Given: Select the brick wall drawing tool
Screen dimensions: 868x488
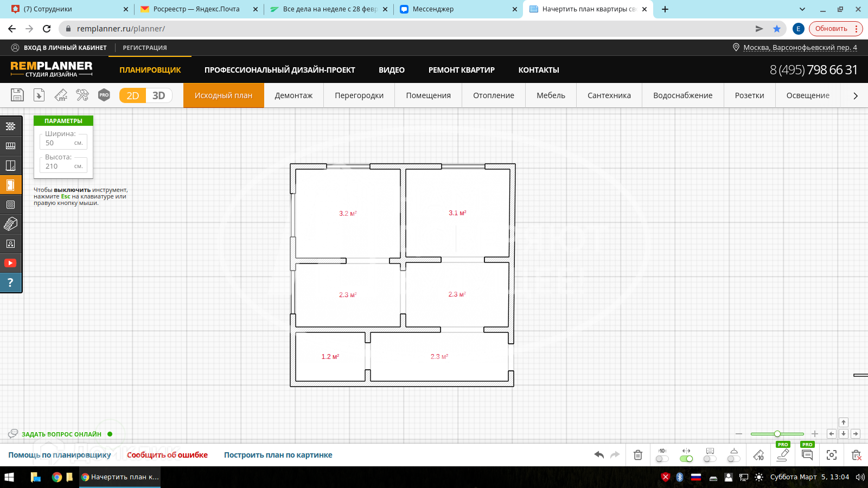Looking at the screenshot, I should click(x=10, y=126).
